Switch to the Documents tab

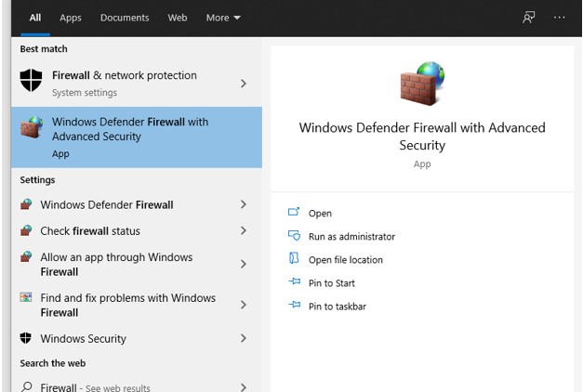[x=125, y=18]
